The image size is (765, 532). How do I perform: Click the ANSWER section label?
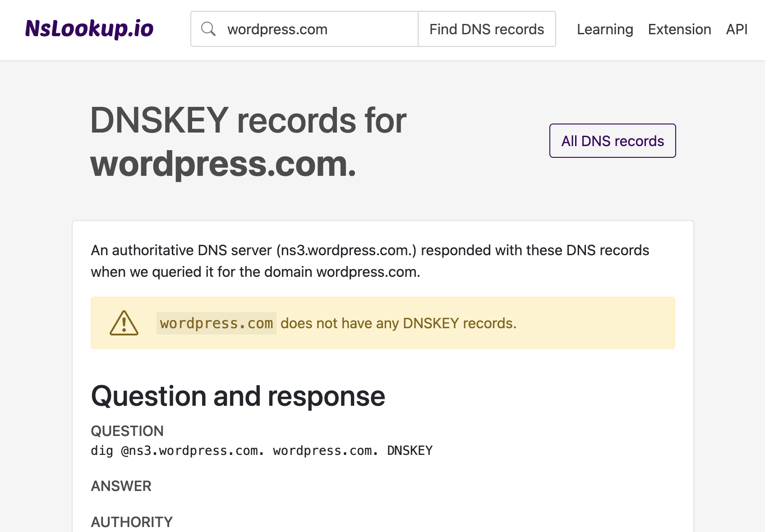click(121, 486)
